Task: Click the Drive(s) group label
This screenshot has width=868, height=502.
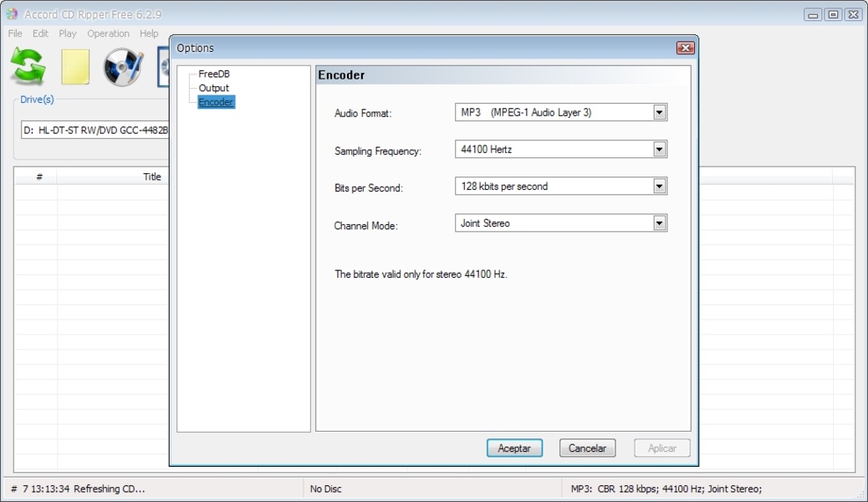Action: 37,100
